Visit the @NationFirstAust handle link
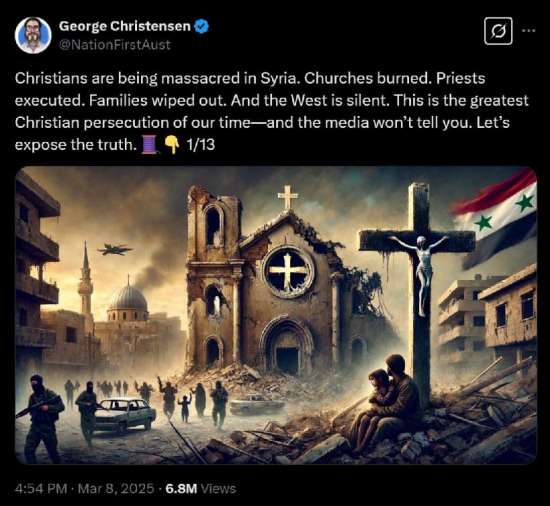The height and width of the screenshot is (506, 550). pos(114,45)
